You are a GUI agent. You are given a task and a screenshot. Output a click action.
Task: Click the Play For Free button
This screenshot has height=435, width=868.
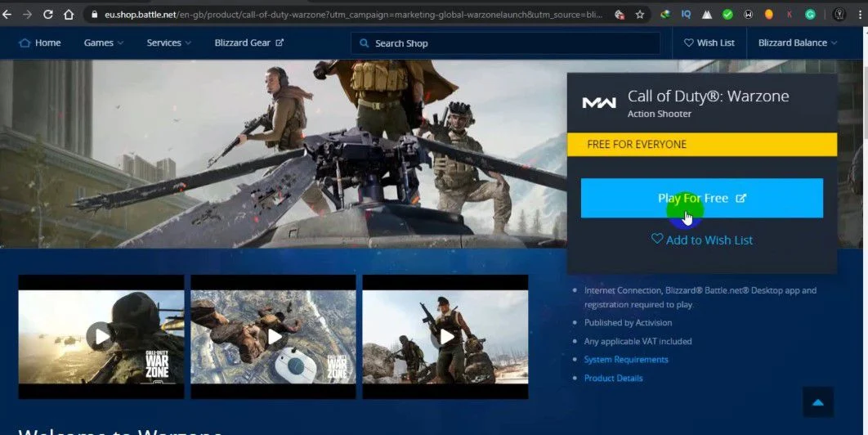pyautogui.click(x=702, y=198)
